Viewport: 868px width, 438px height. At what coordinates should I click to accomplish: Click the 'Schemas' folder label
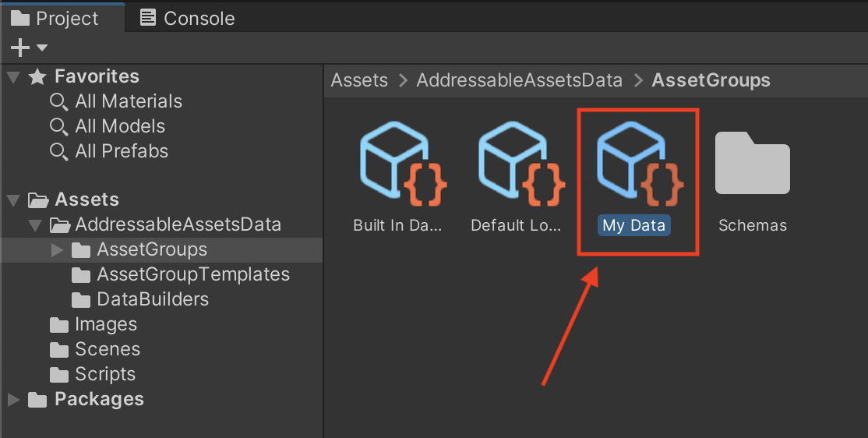pos(753,225)
